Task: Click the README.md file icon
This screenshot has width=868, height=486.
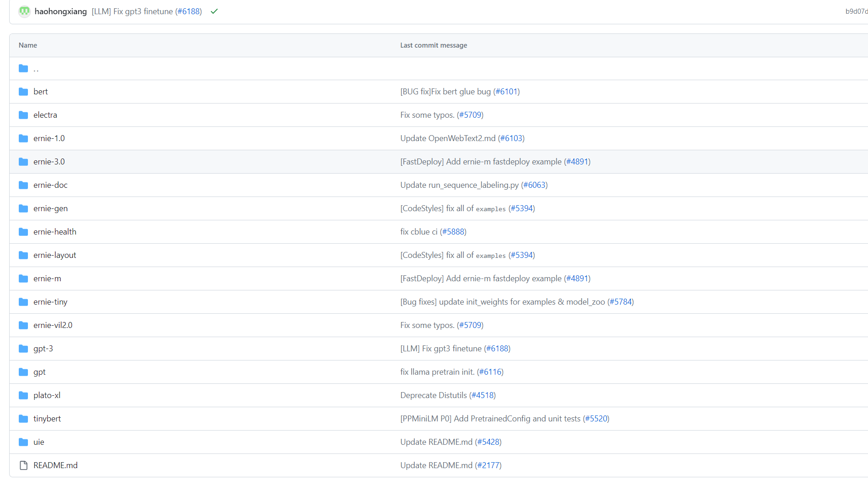Action: (x=23, y=465)
